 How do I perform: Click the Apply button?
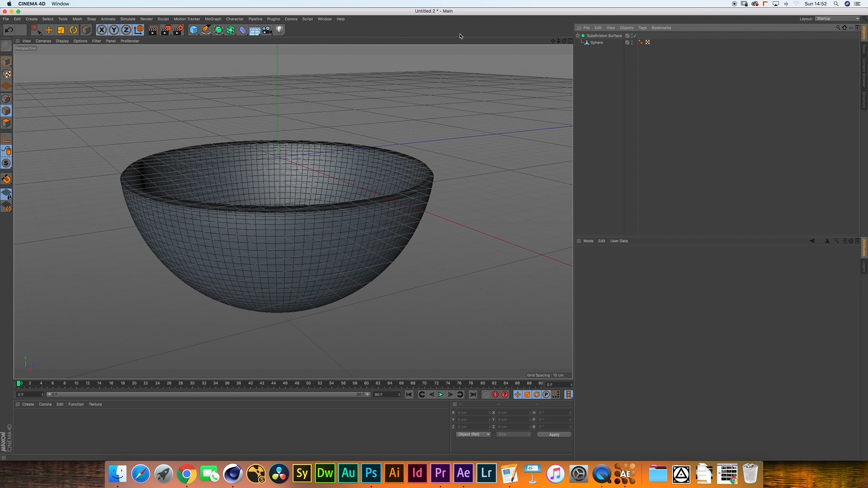[x=554, y=434]
